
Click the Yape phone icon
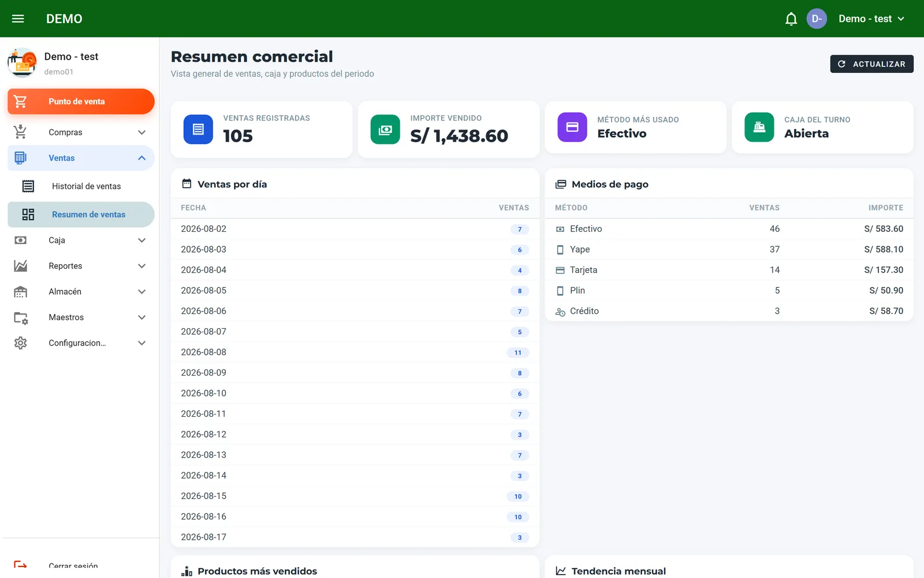pyautogui.click(x=560, y=250)
